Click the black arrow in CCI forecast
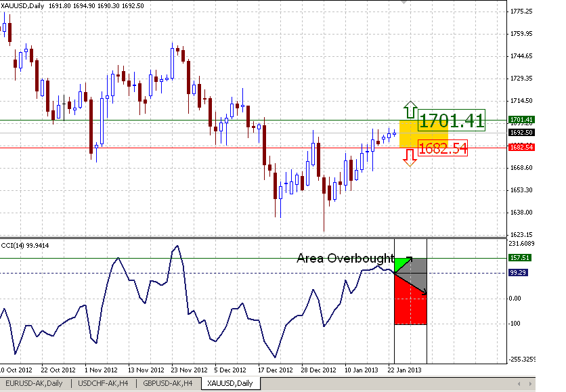The height and width of the screenshot is (392, 566). coord(412,284)
